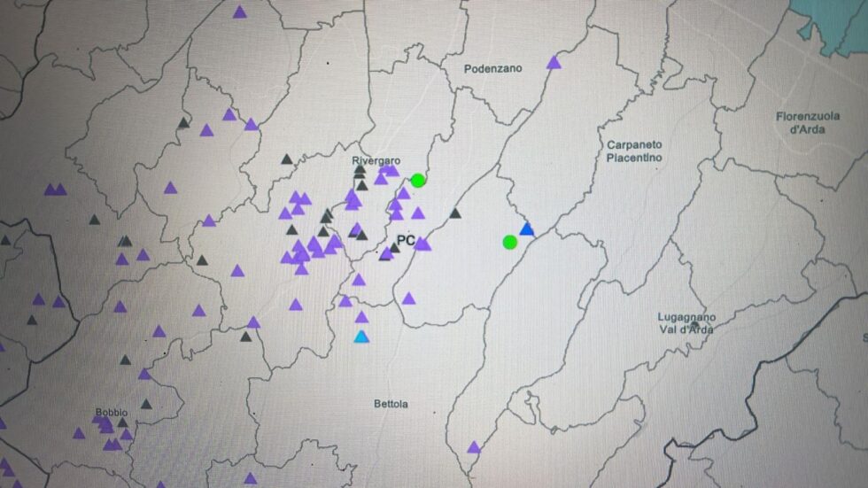Click the dark blue triangle marker
The width and height of the screenshot is (868, 488).
point(527,229)
